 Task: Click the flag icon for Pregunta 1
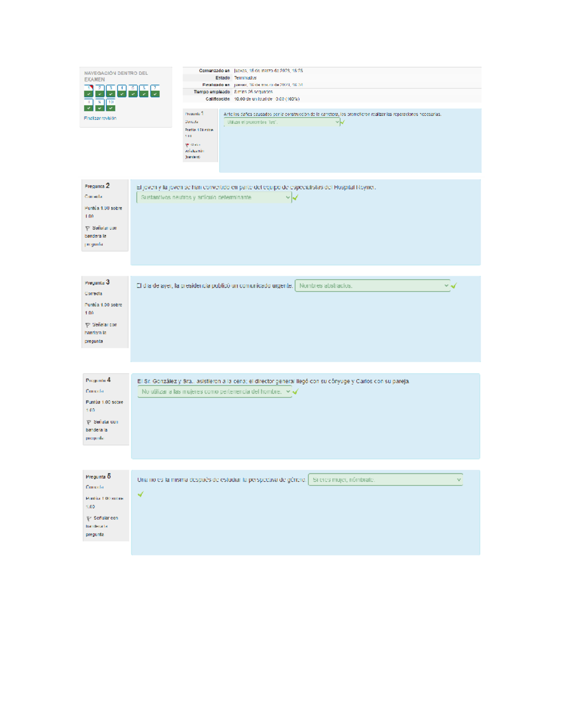[187, 145]
